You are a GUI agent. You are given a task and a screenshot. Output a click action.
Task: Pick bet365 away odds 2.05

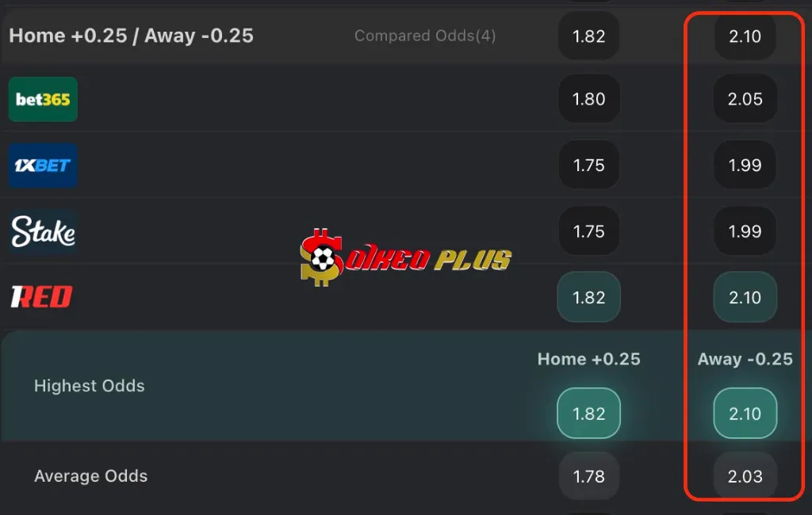point(745,99)
